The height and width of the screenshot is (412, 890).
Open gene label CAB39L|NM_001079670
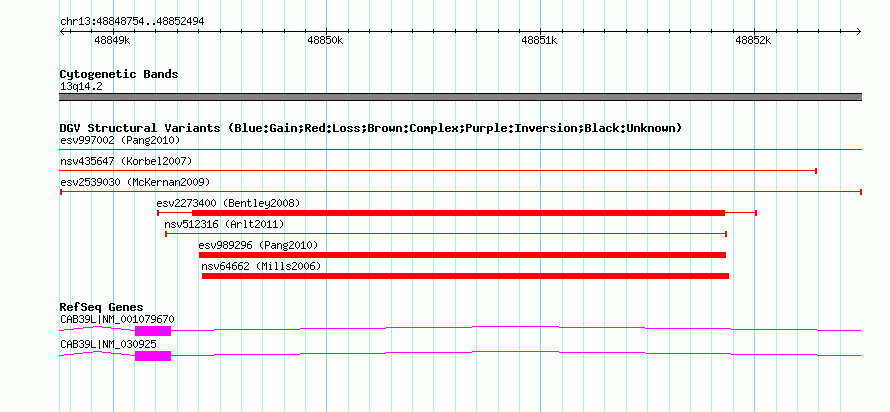pos(117,320)
